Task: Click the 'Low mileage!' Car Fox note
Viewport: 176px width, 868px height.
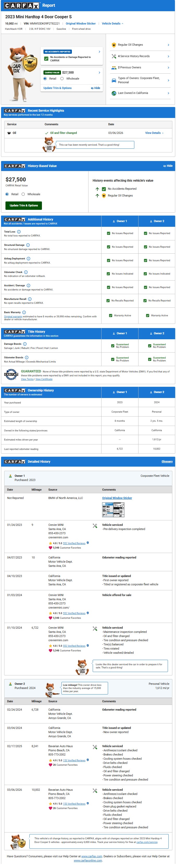Action: point(84,688)
